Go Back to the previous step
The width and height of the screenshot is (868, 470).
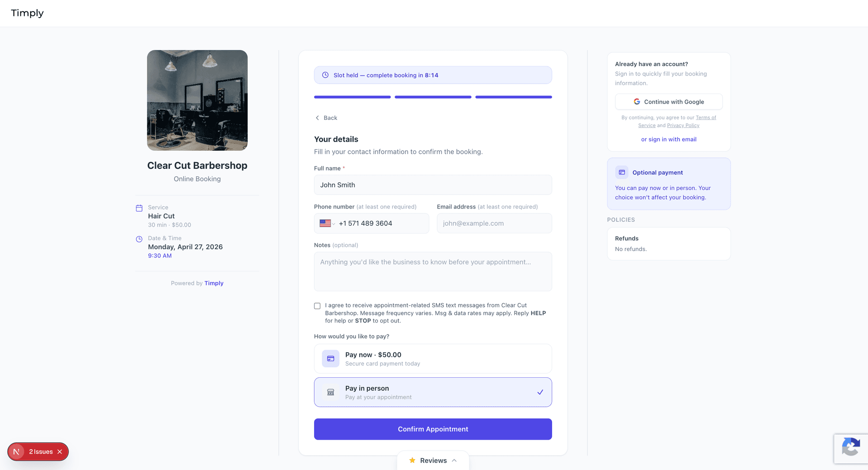[x=326, y=118]
